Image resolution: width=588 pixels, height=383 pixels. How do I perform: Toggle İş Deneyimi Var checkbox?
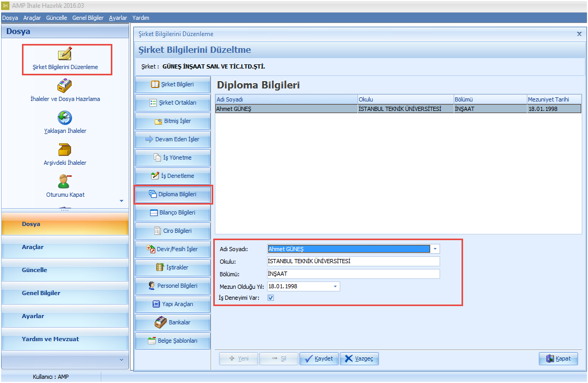(271, 298)
